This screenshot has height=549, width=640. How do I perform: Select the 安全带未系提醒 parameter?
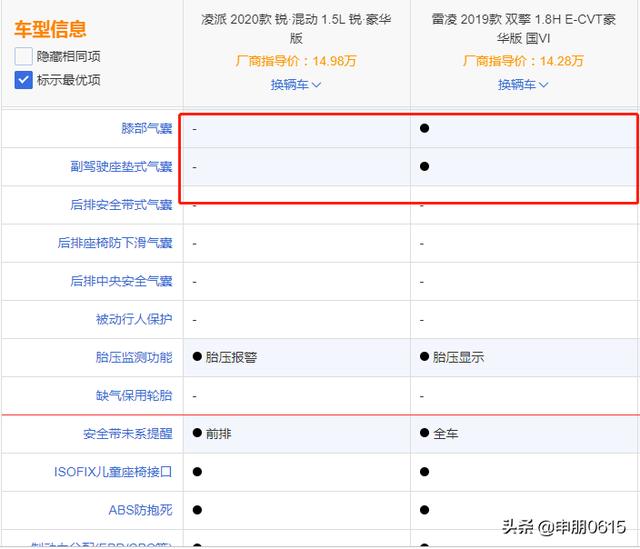point(127,434)
